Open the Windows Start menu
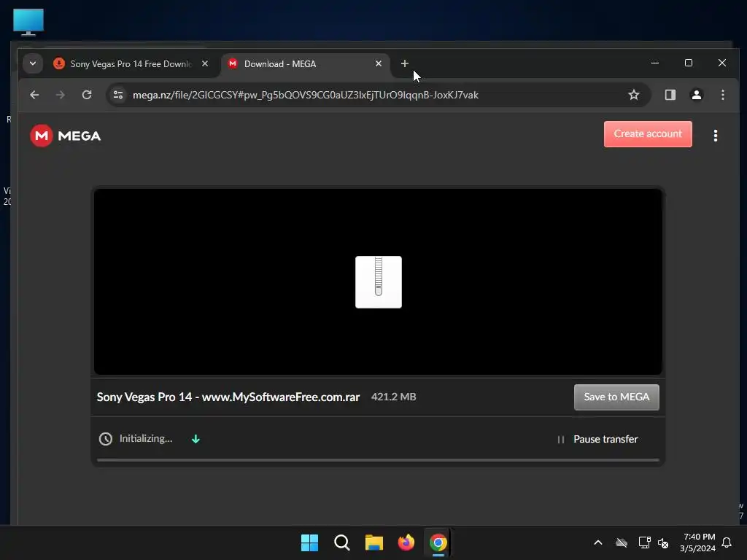 click(x=309, y=542)
